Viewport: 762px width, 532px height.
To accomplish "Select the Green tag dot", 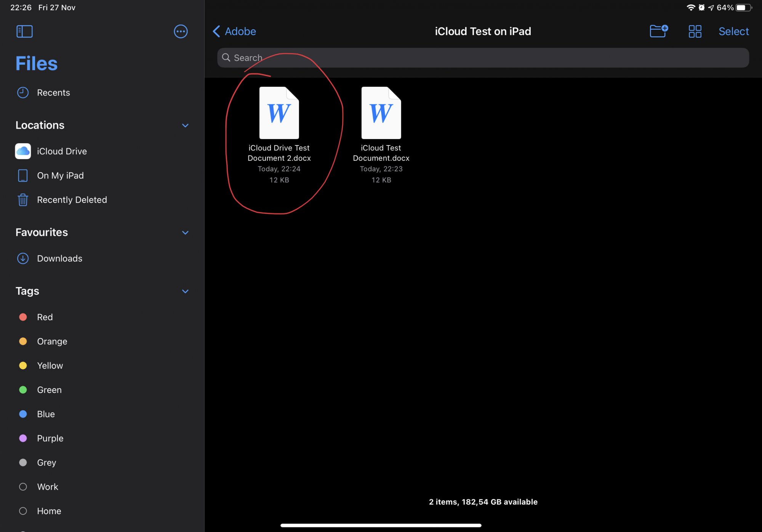I will (23, 390).
